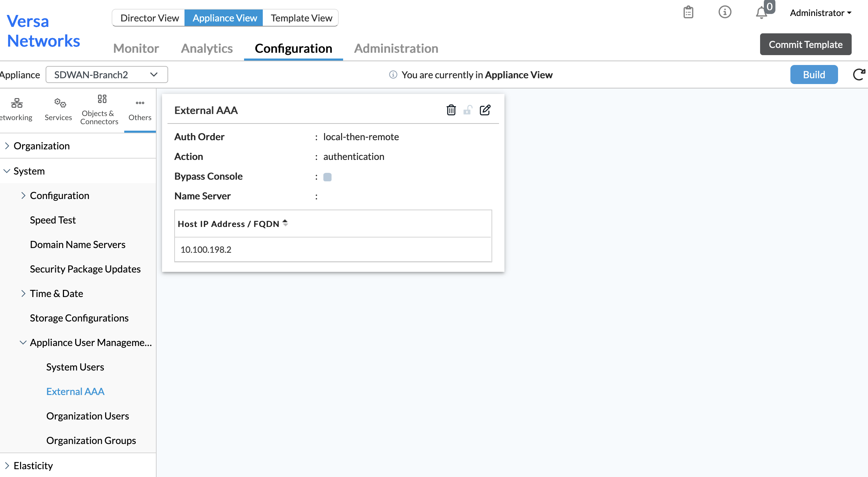This screenshot has width=868, height=477.
Task: Switch to Director View
Action: point(149,18)
